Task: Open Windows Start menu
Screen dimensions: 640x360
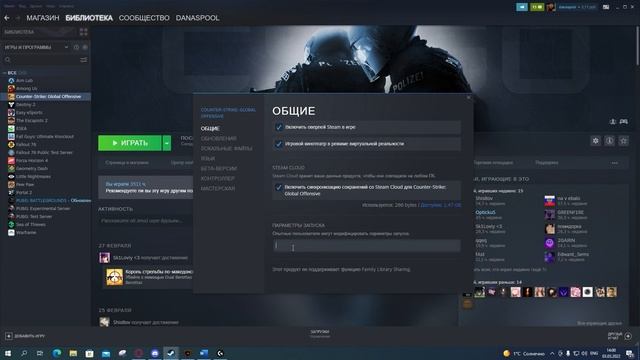Action: tap(8, 353)
